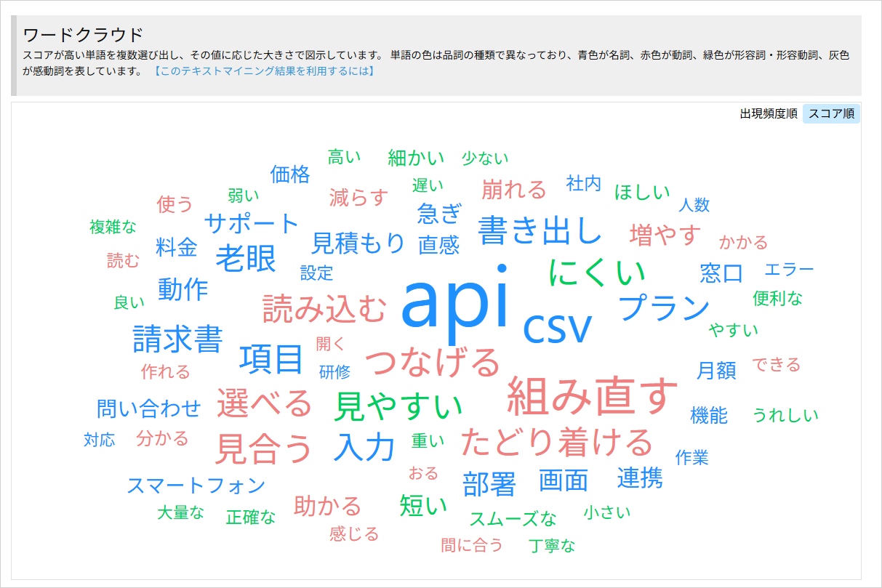
Task: Click the red word 減らす
Action: coord(358,197)
